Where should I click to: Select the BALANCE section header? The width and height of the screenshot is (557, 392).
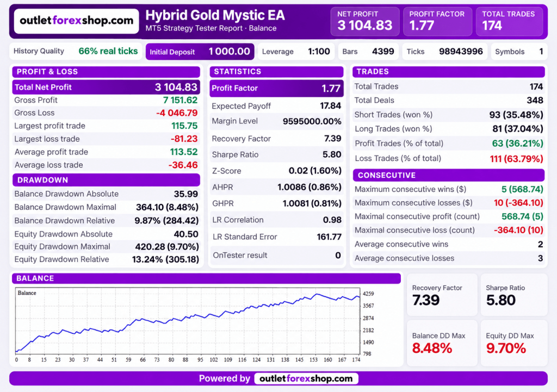click(206, 278)
